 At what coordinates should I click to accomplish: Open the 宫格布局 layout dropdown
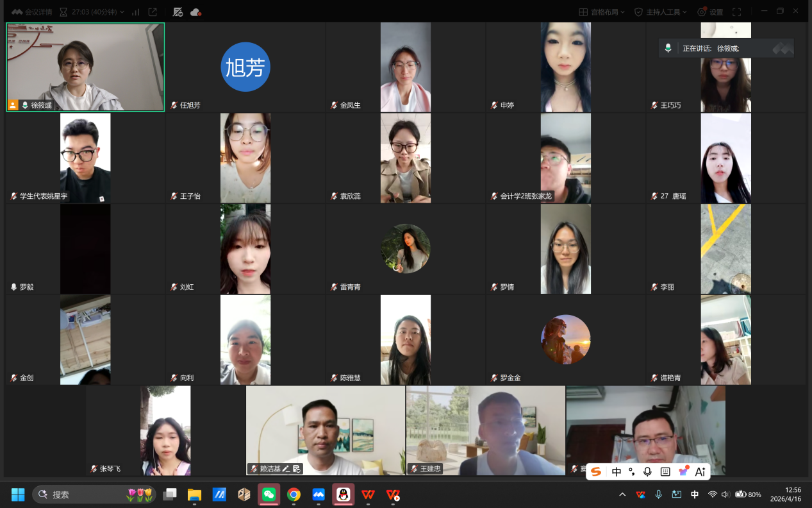[601, 12]
